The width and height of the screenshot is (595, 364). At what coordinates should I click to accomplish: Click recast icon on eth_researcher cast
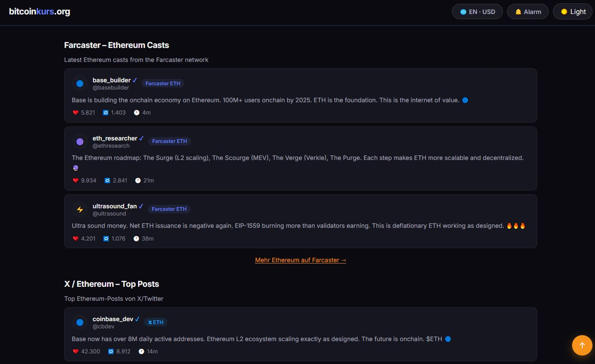[x=107, y=180]
